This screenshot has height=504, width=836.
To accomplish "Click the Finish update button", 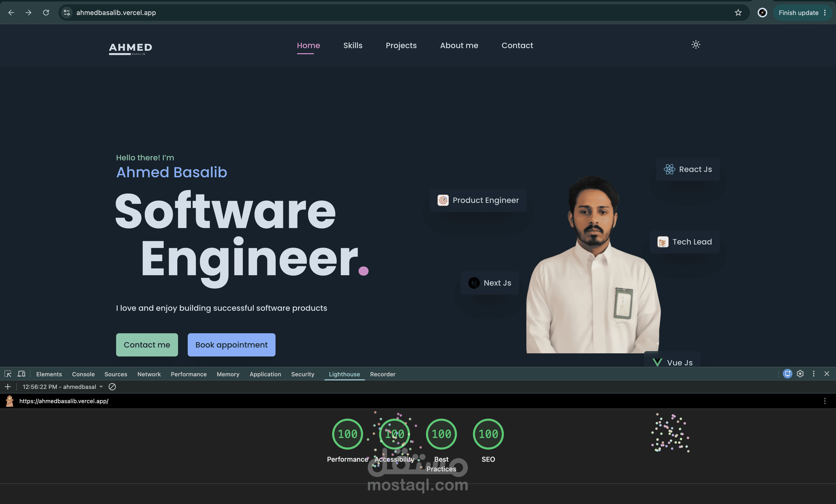I will (798, 13).
